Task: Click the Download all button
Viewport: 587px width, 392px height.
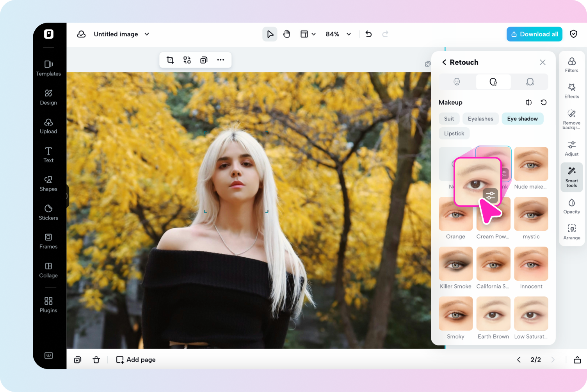Action: (x=534, y=34)
